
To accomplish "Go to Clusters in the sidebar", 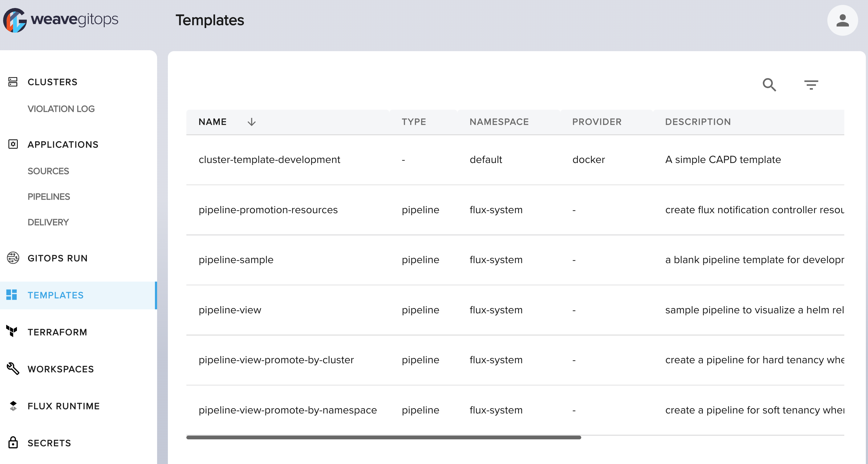I will pos(52,82).
